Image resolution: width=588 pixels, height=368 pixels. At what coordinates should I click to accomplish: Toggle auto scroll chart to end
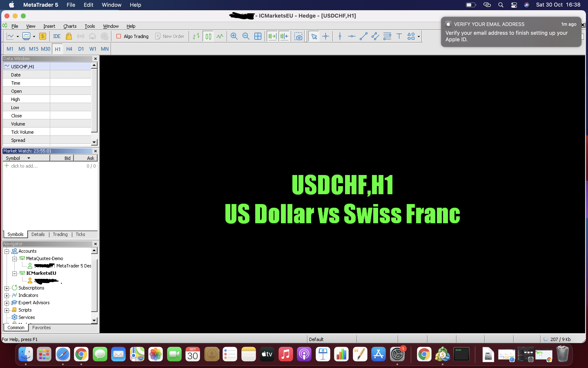(272, 36)
